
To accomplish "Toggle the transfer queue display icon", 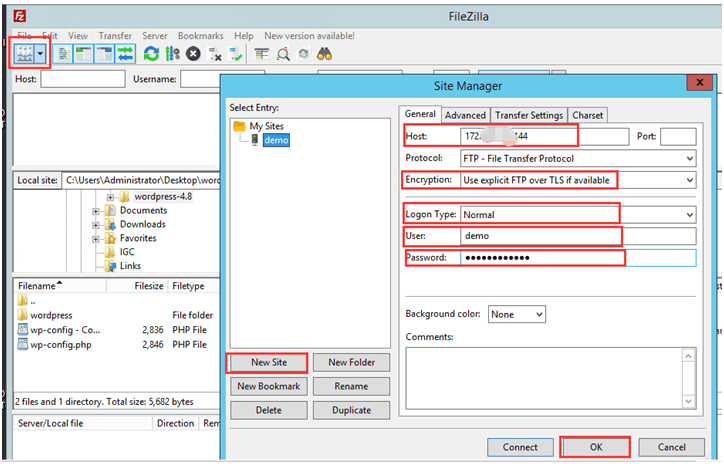I will [x=127, y=54].
